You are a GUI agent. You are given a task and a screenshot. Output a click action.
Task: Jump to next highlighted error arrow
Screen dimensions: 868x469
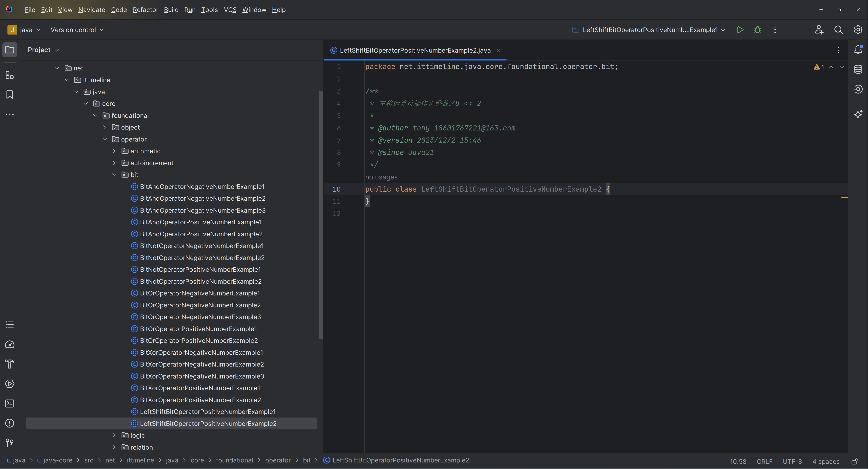coord(842,67)
